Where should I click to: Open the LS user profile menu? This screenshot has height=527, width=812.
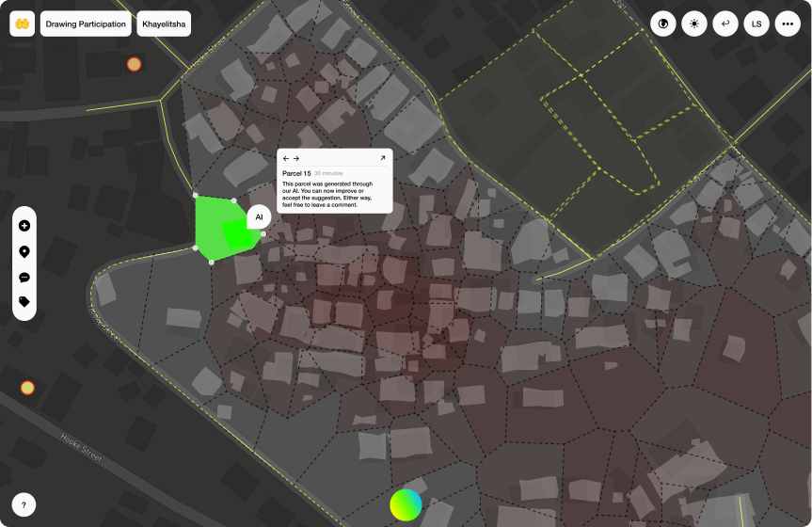click(756, 24)
